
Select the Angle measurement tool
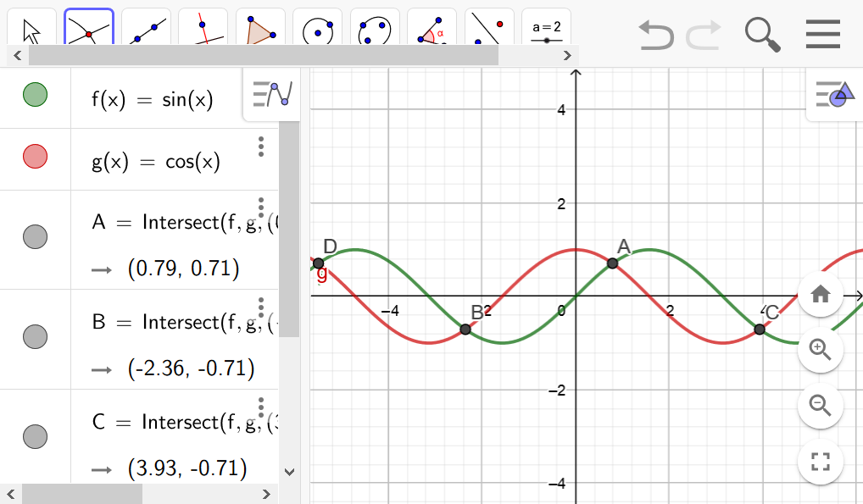(x=431, y=28)
